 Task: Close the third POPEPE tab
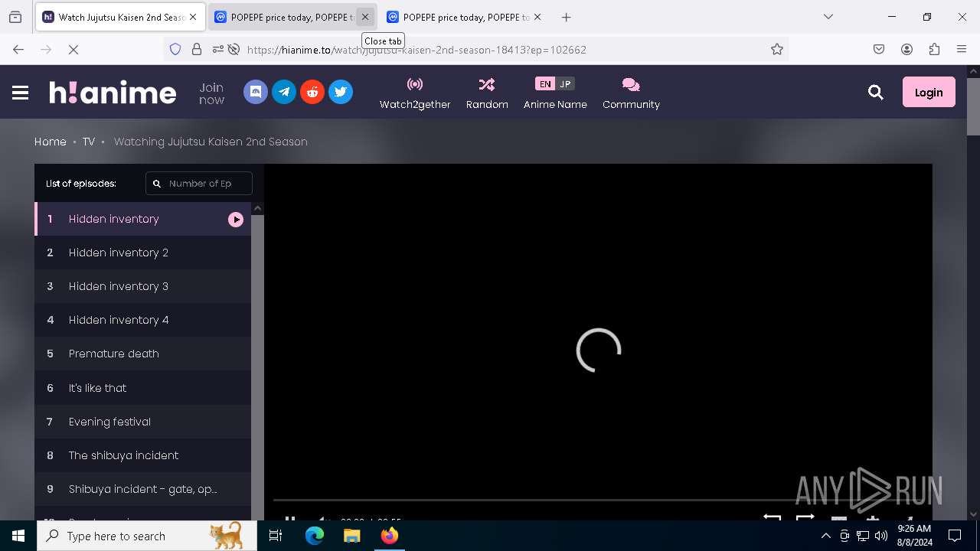[x=537, y=17]
